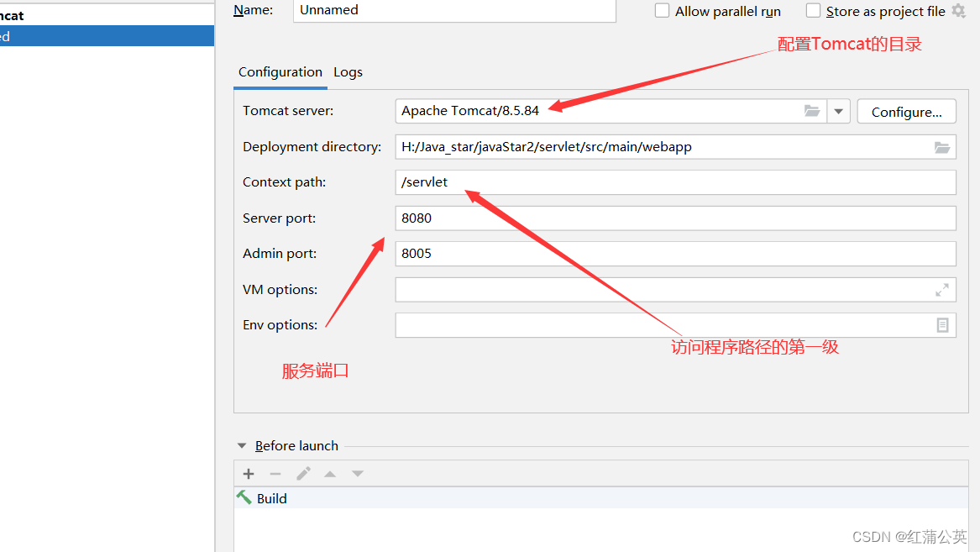
Task: Switch to the Configuration tab
Action: (280, 72)
